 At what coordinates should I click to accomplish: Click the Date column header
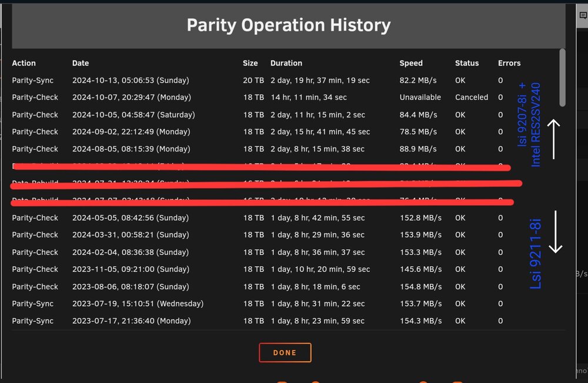[81, 63]
